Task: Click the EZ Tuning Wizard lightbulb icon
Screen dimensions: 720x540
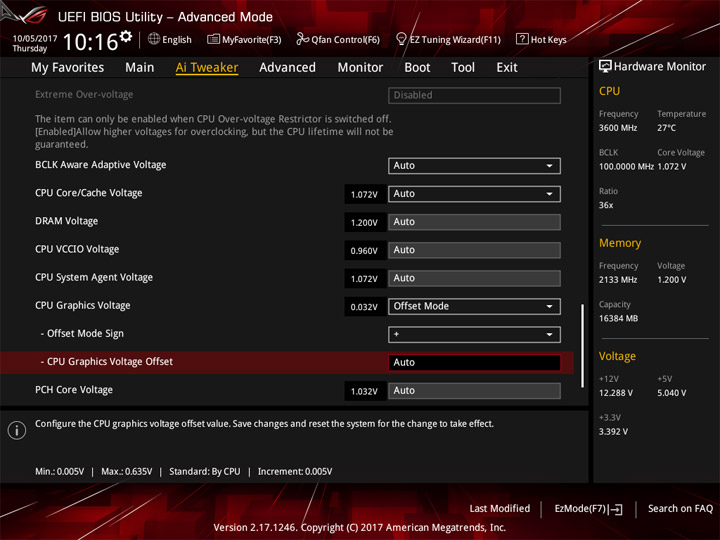Action: [x=401, y=39]
